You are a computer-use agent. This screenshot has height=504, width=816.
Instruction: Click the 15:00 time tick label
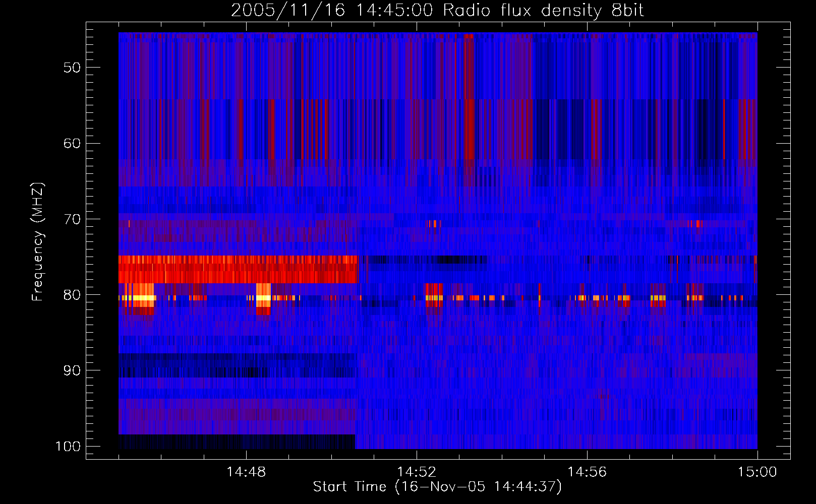point(757,472)
